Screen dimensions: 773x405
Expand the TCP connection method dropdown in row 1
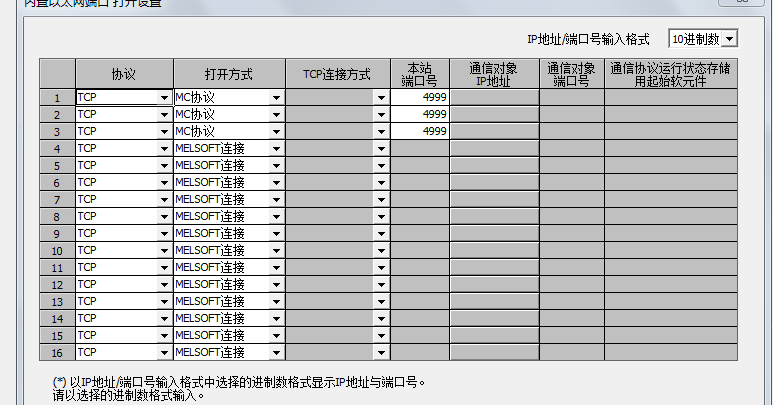click(380, 98)
